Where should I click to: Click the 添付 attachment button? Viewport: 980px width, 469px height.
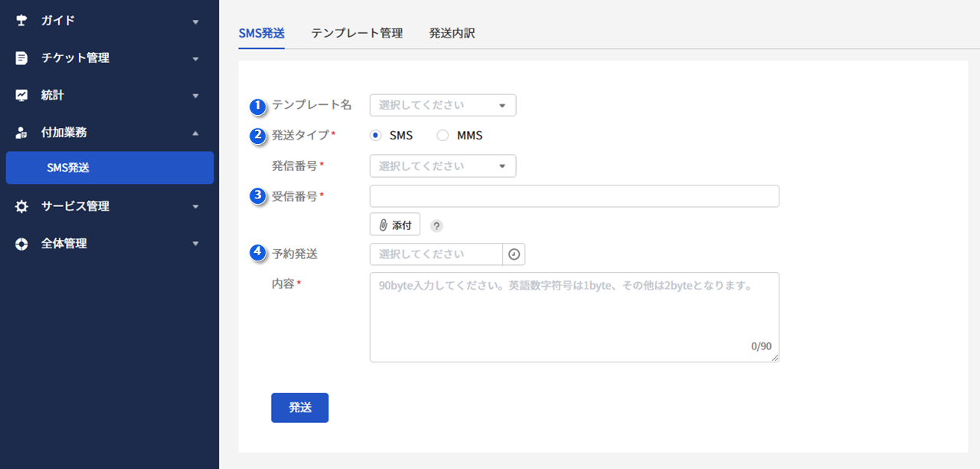click(x=395, y=225)
